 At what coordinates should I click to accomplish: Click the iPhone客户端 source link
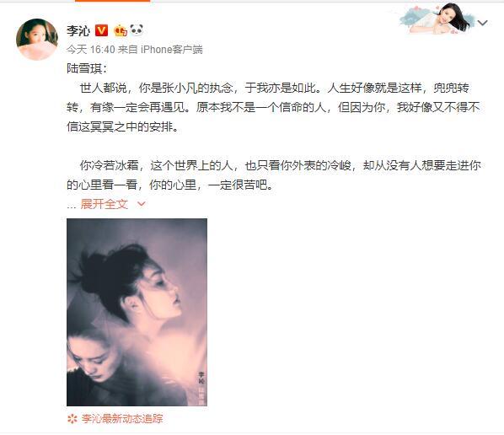point(172,50)
